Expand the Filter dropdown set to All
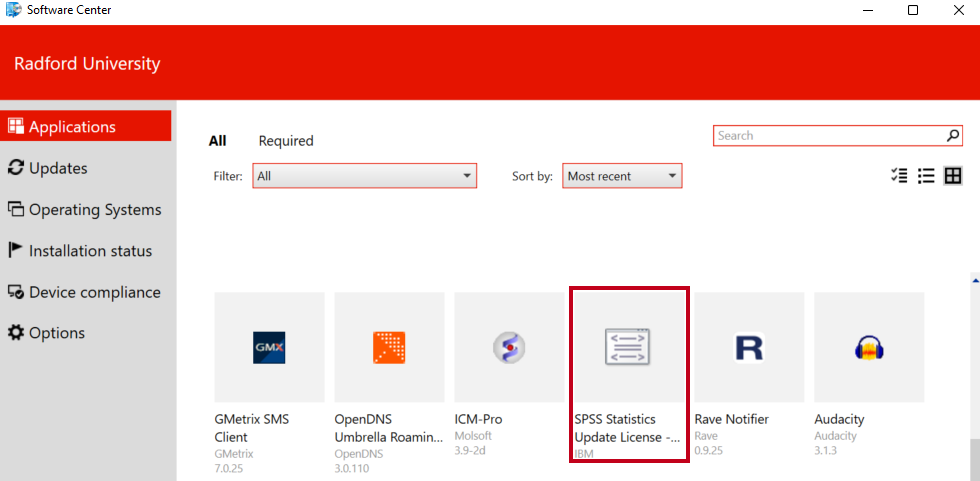 tap(364, 176)
